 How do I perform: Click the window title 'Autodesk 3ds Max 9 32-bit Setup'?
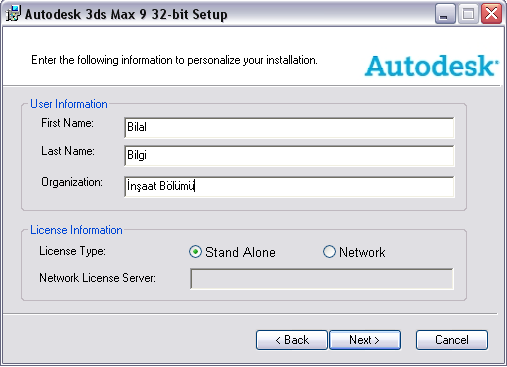point(126,14)
